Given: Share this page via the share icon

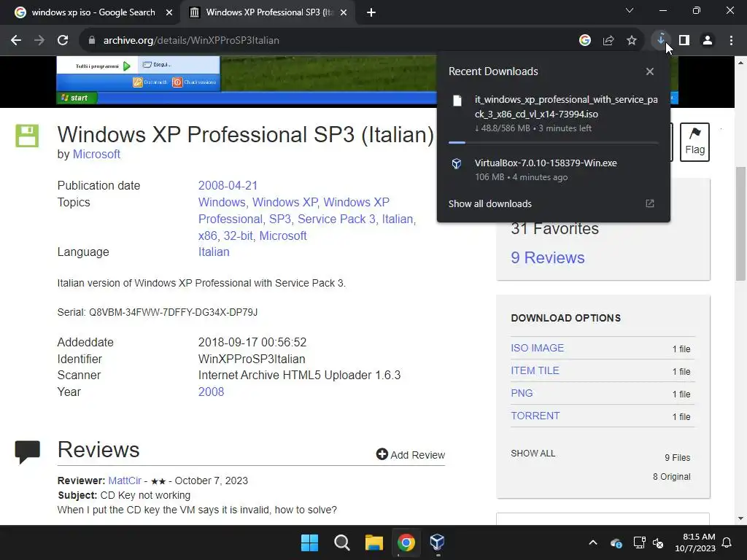Looking at the screenshot, I should point(608,41).
